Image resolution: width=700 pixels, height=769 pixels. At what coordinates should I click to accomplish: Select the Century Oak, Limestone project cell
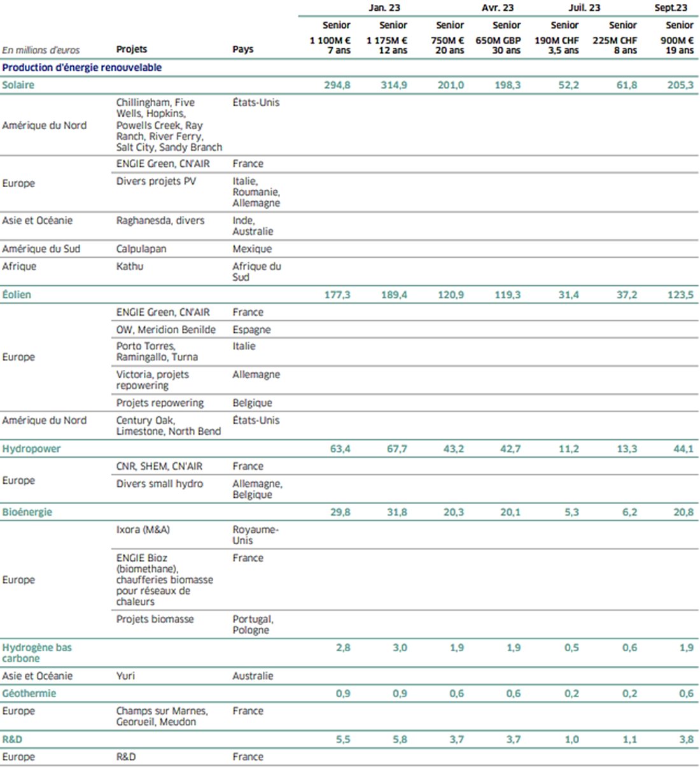click(x=168, y=426)
